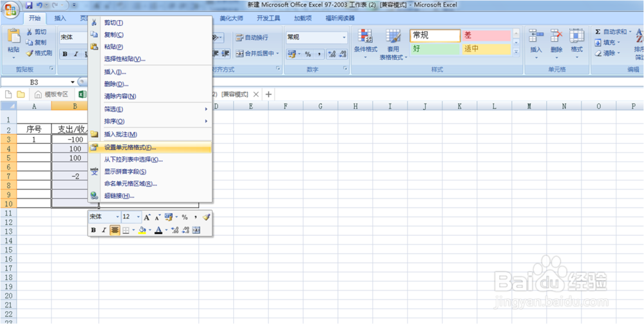Save the workbook from quick access toolbar
The height and width of the screenshot is (324, 644).
pyautogui.click(x=29, y=5)
